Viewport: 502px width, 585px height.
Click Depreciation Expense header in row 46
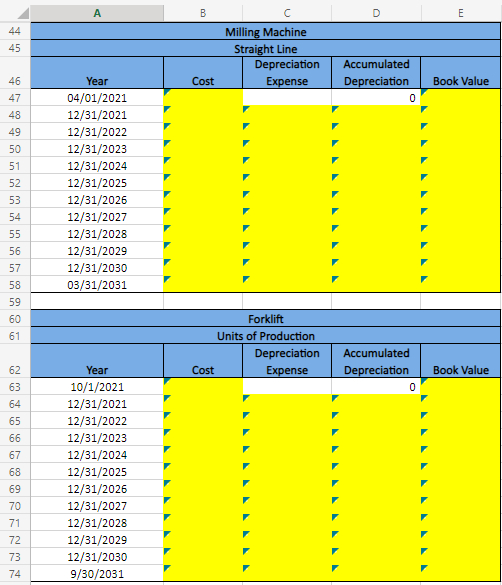pos(287,73)
